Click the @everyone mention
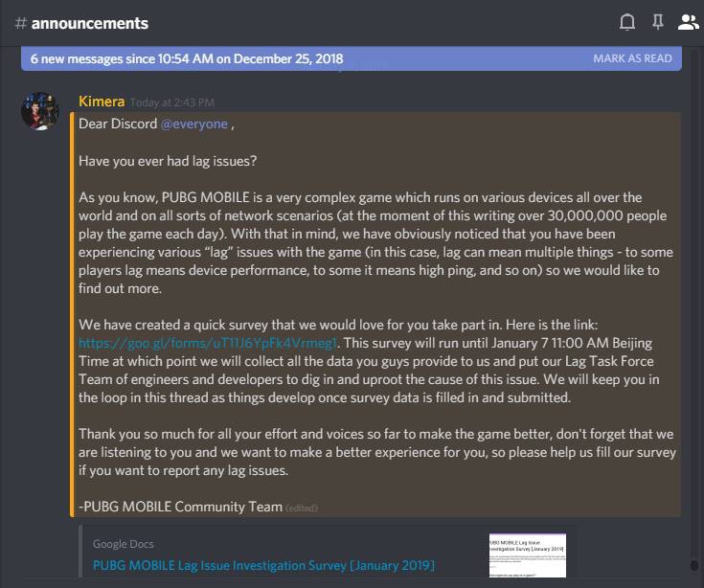The image size is (704, 588). click(x=194, y=124)
